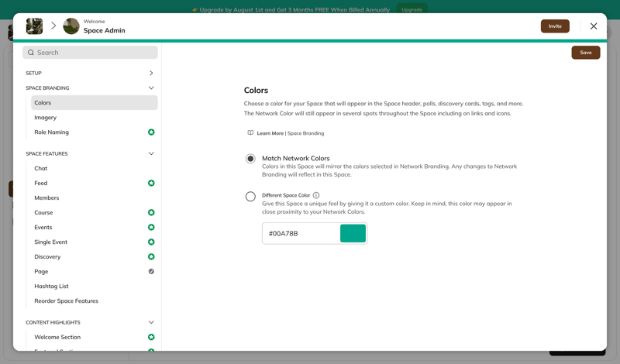Click the CONTENT HIGHLIGHTS section heading
Screen dimensions: 620x364
tap(53, 322)
